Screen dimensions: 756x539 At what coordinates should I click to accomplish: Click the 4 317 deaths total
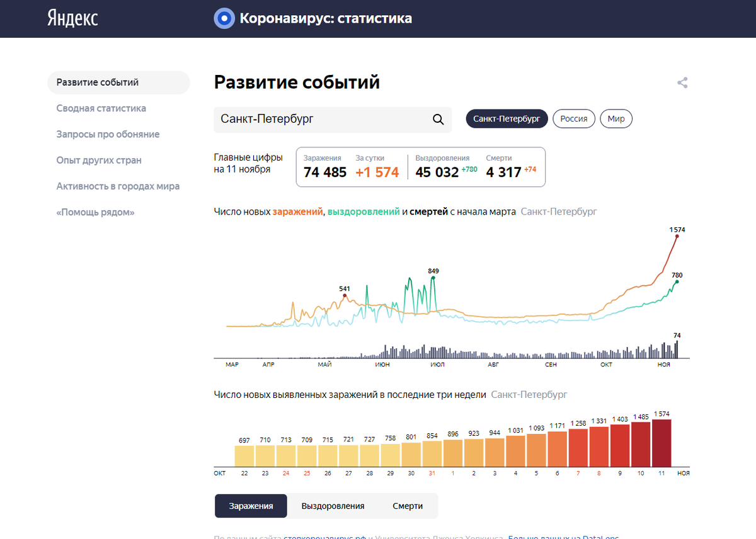tap(504, 172)
